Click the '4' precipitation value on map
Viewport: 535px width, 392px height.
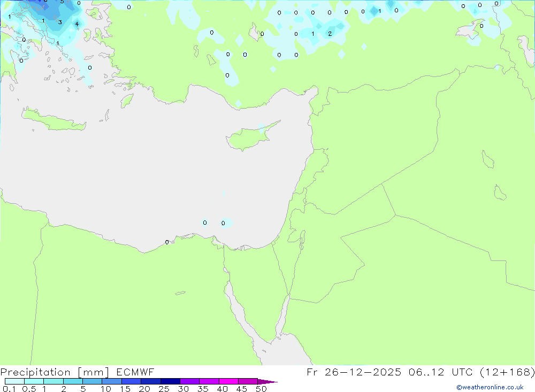click(77, 24)
